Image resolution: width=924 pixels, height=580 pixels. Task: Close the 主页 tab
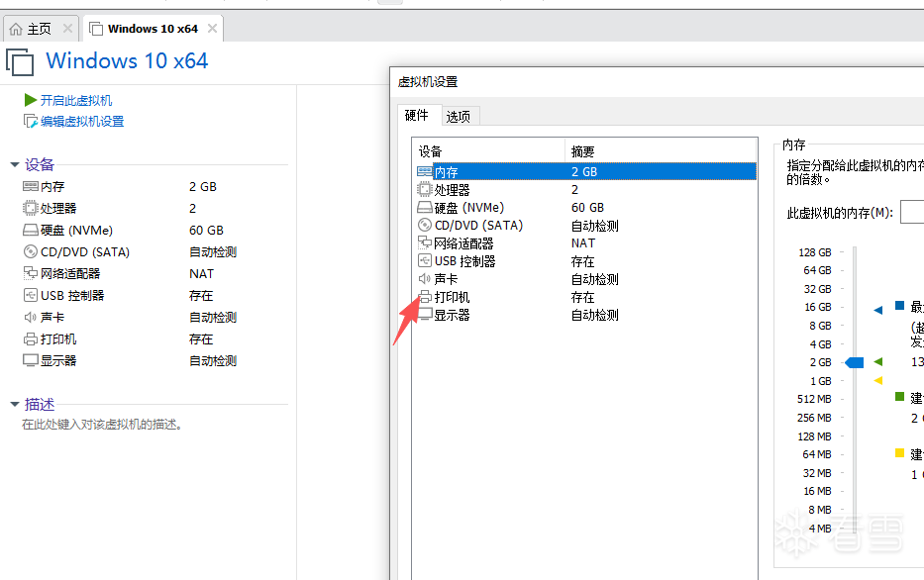[x=67, y=29]
